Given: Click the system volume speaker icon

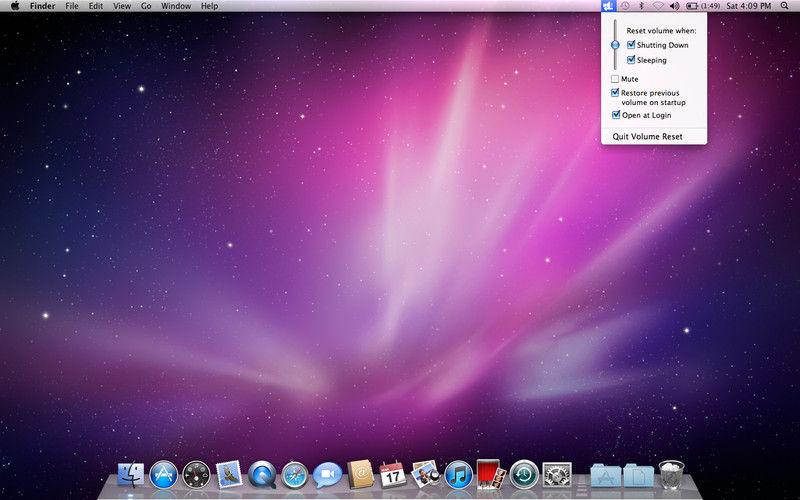Looking at the screenshot, I should click(674, 6).
